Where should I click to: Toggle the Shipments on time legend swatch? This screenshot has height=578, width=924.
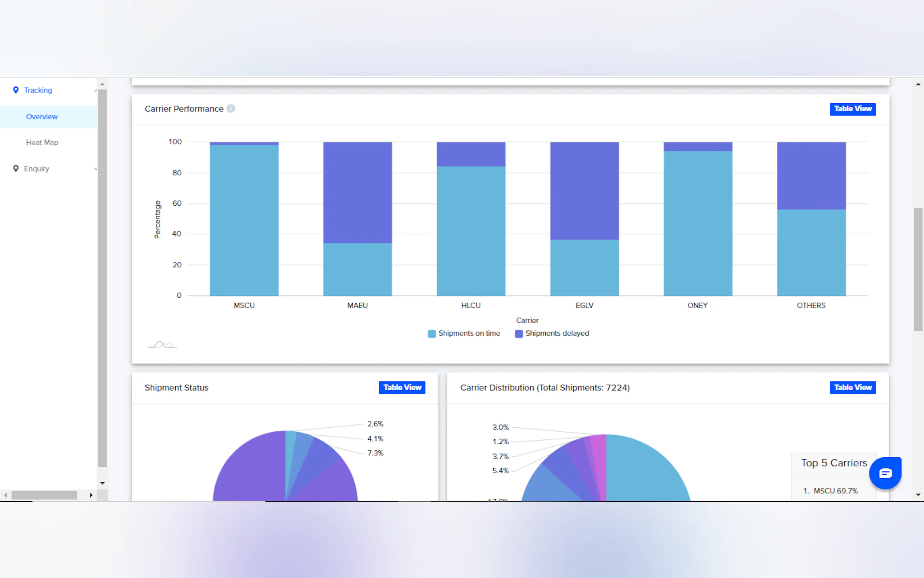(x=432, y=334)
